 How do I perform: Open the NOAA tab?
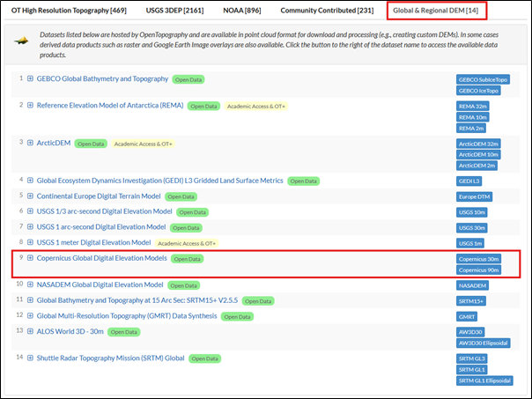[242, 11]
